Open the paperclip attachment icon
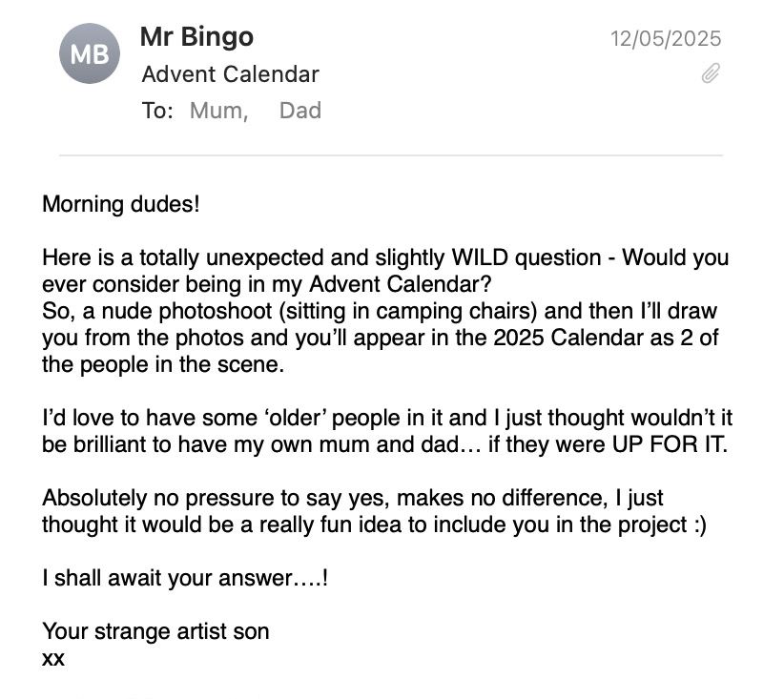 click(710, 73)
